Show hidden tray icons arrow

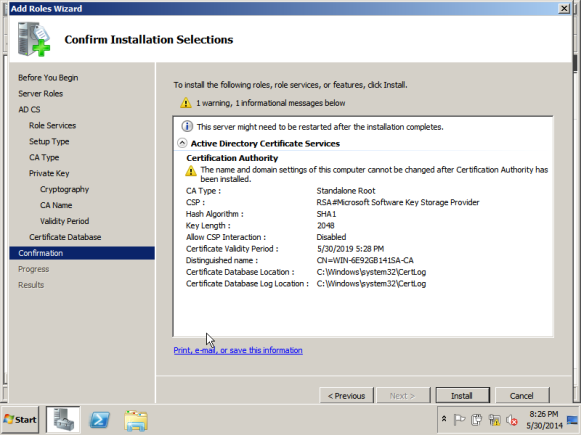(444, 419)
